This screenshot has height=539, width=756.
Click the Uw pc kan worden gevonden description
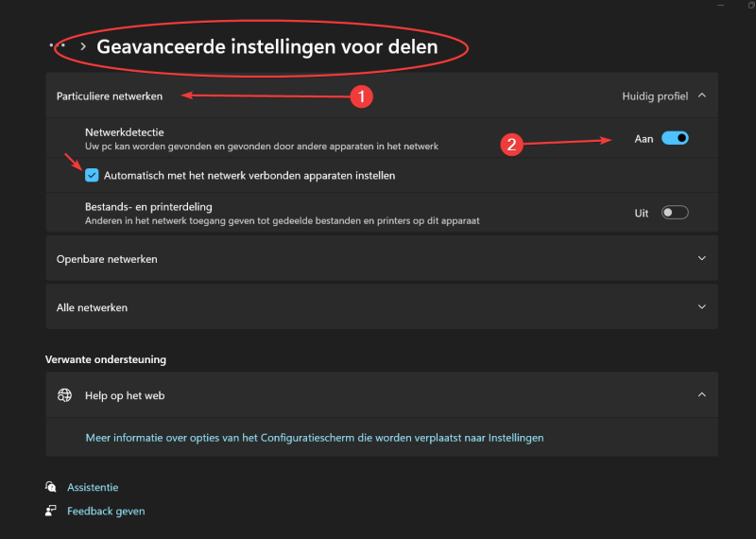[262, 147]
